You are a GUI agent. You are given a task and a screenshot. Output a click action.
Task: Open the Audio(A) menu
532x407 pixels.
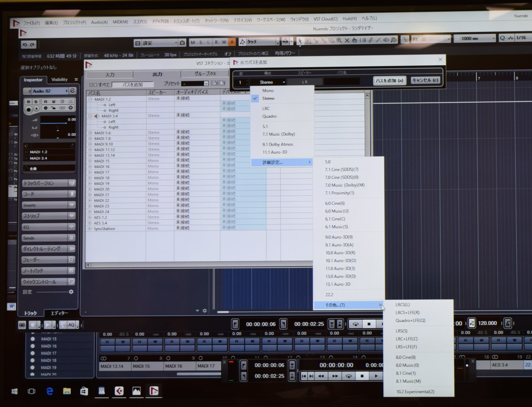coord(99,22)
